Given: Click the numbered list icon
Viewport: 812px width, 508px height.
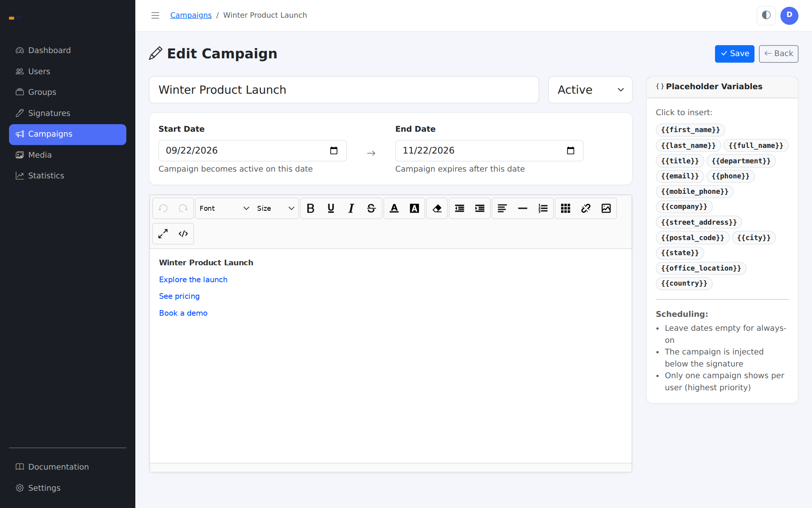Looking at the screenshot, I should click(543, 208).
